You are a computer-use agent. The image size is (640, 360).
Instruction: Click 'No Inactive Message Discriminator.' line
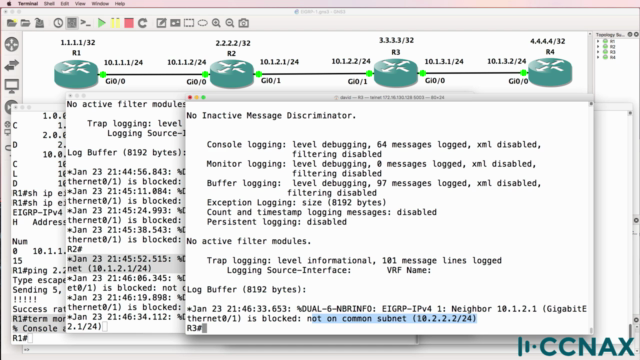[271, 116]
